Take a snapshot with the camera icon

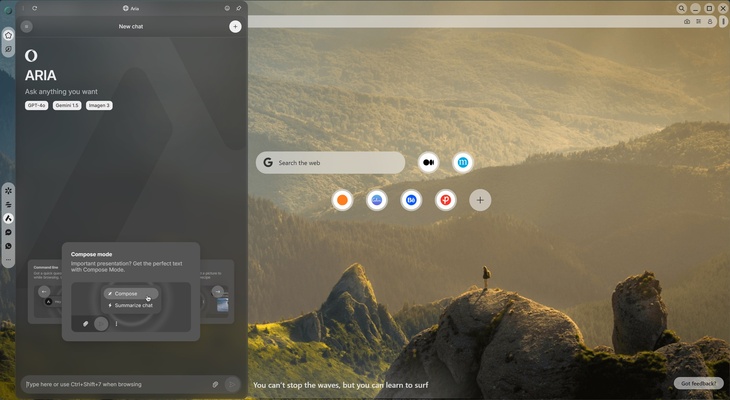[687, 21]
